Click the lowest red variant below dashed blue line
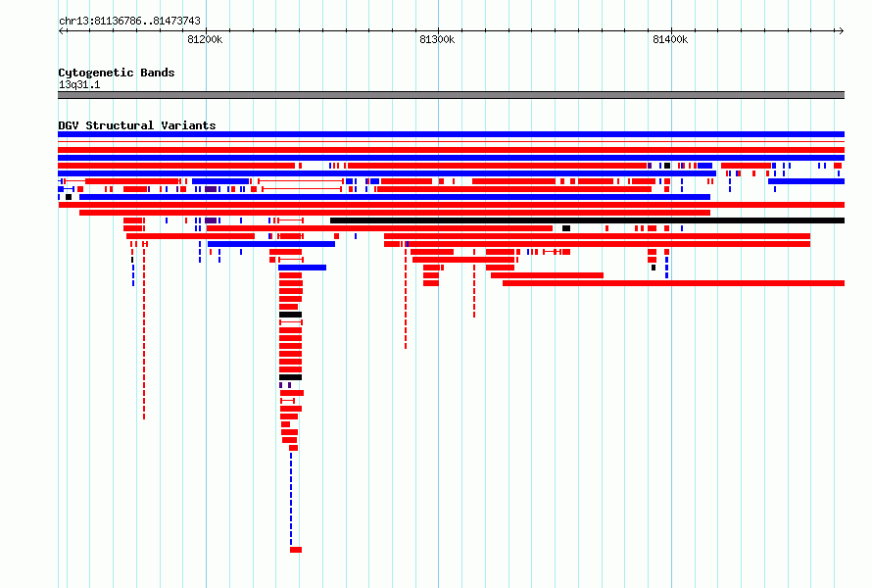 pos(296,550)
